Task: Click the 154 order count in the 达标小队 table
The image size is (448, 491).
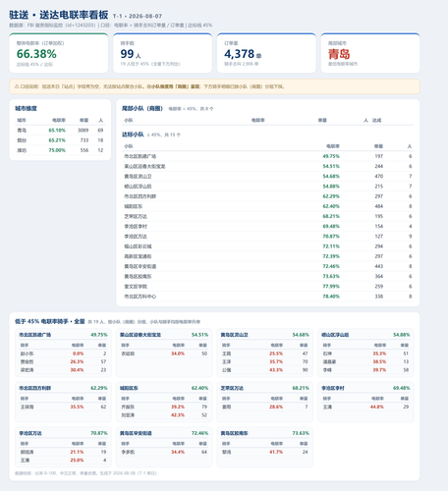Action: tap(379, 226)
